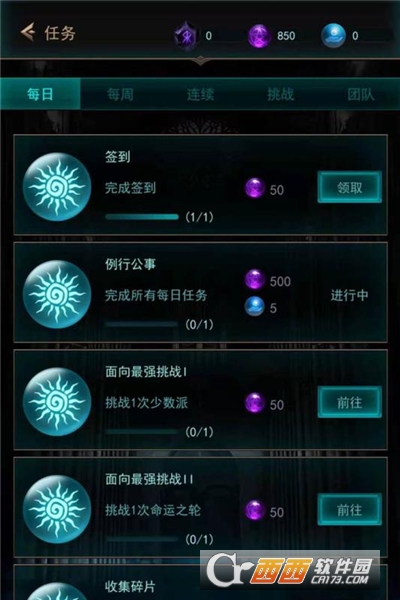
Task: Click the purple orb reward of 签到
Action: (x=255, y=189)
